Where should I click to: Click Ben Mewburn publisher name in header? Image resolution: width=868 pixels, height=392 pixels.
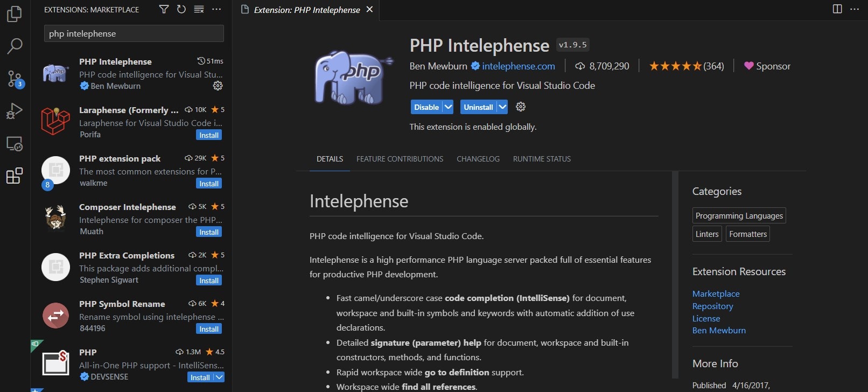(x=438, y=66)
